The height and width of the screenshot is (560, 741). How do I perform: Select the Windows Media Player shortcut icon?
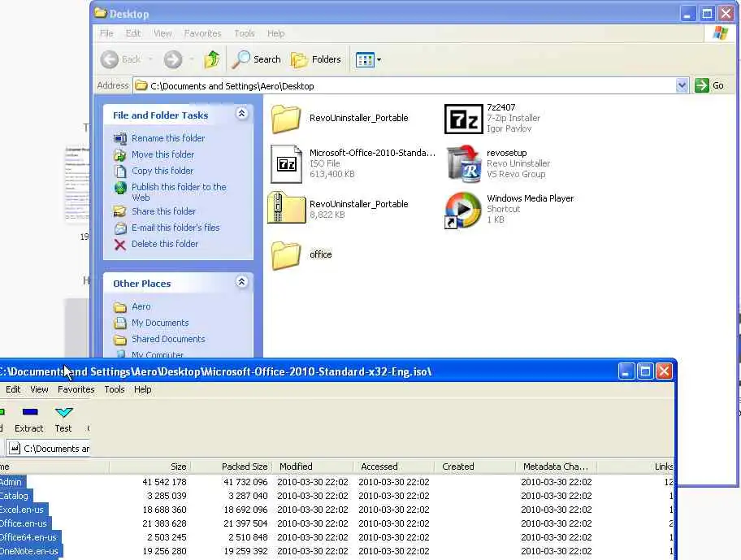click(x=462, y=210)
